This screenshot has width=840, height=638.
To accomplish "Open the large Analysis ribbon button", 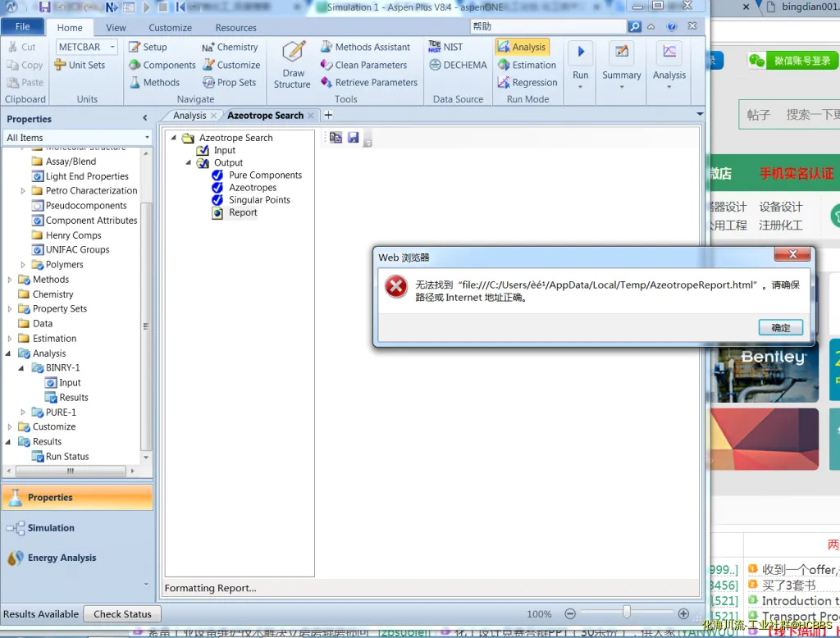I will [x=669, y=64].
